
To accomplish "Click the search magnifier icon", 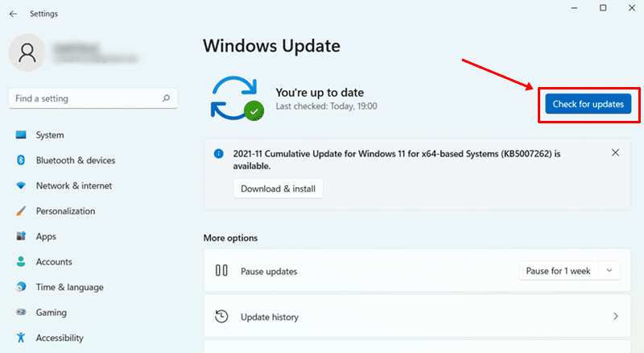I will click(x=166, y=98).
